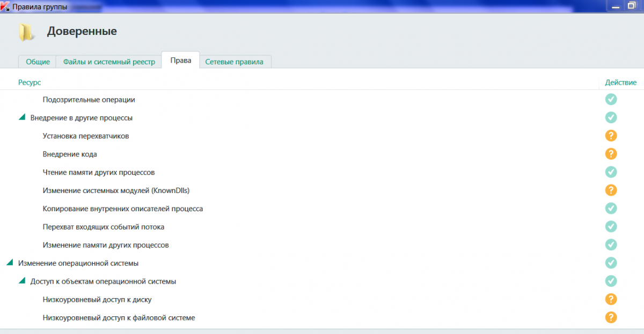The image size is (644, 334).
Task: Click prompt icon for Низкоуровневый доступ к диску
Action: pos(611,299)
